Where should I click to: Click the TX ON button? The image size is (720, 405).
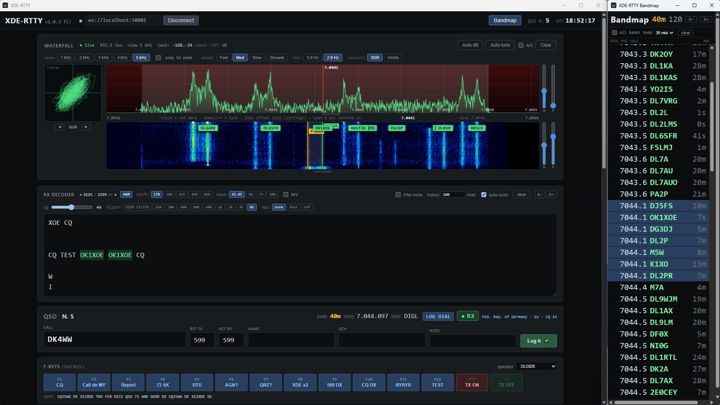click(x=472, y=382)
